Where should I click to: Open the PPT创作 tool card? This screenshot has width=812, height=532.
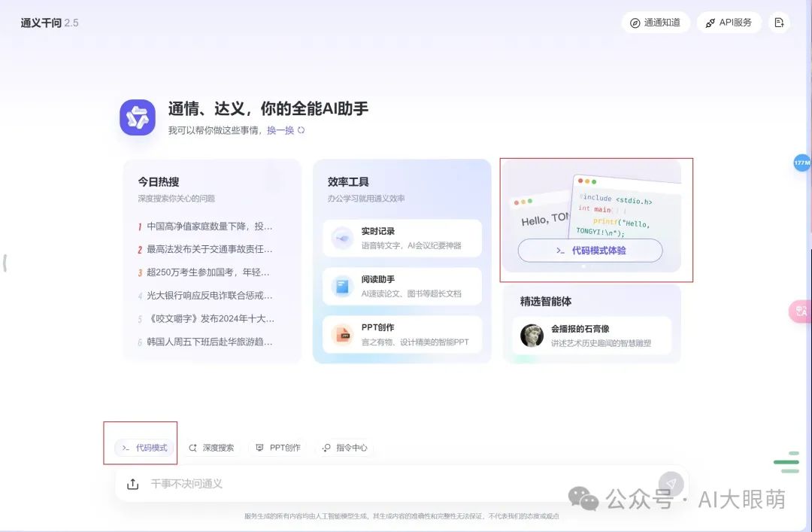tap(401, 334)
